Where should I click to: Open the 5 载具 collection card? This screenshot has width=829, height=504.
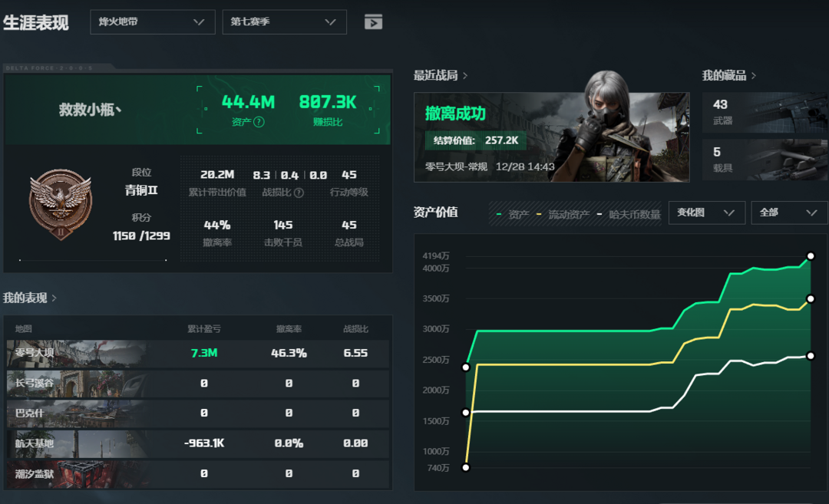click(765, 160)
